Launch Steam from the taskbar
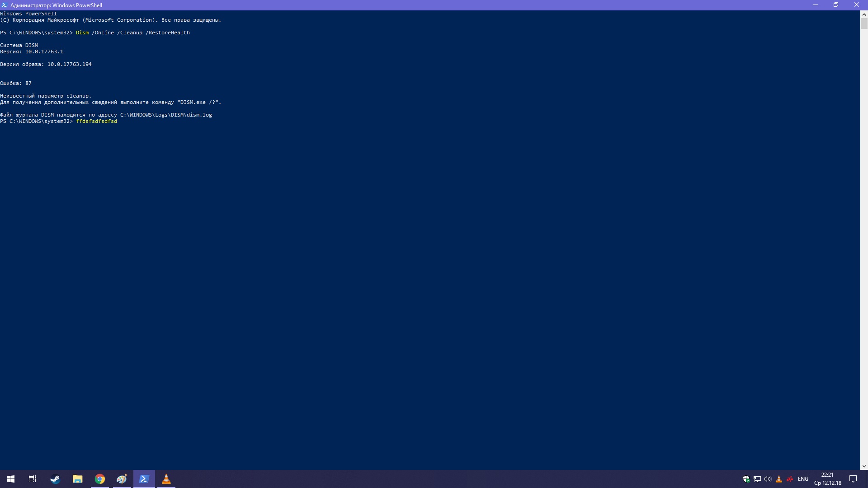 coord(55,479)
